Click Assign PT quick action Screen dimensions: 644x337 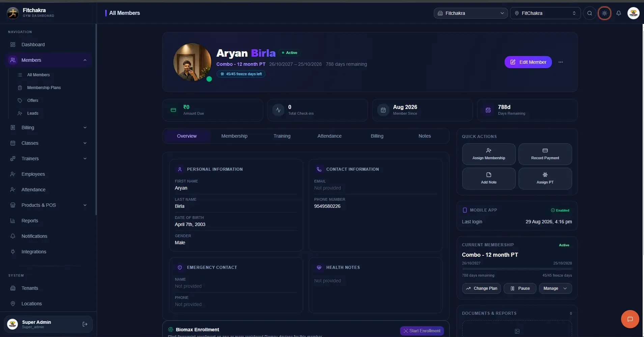(x=545, y=178)
